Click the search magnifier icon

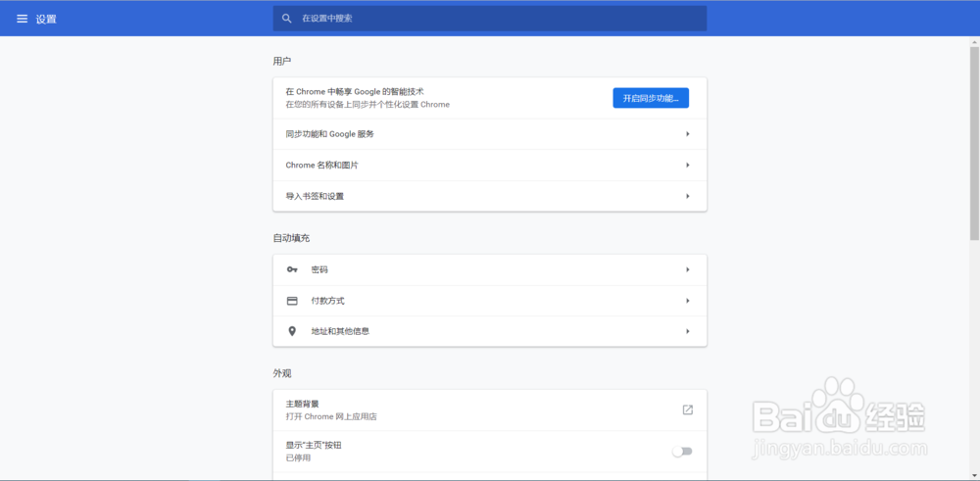[287, 19]
